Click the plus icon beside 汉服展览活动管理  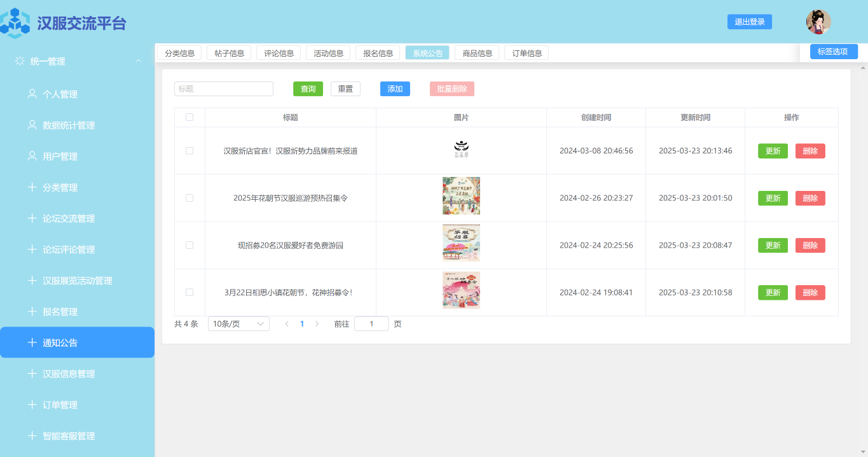tap(32, 281)
